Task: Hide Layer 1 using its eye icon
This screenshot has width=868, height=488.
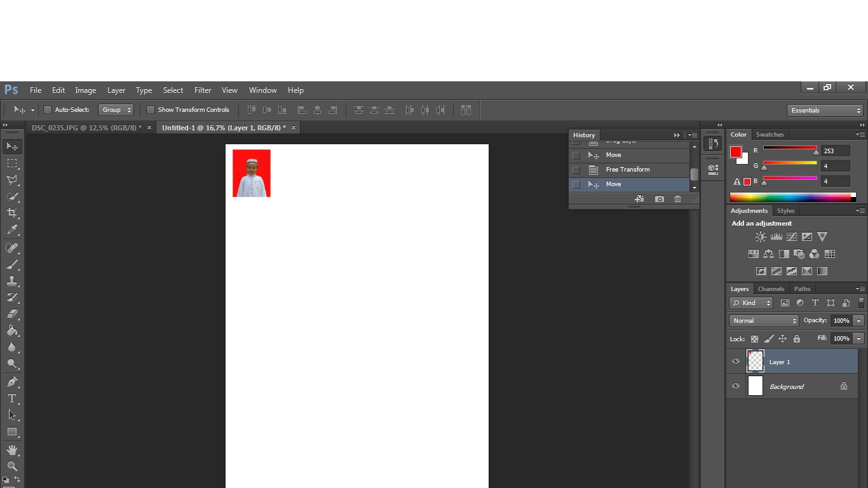Action: (736, 362)
